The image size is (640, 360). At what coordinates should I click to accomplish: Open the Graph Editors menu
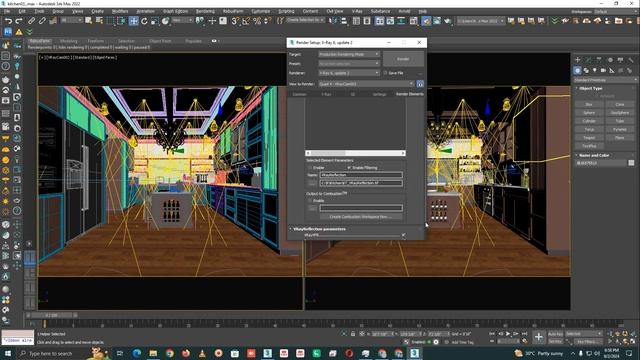coord(176,11)
